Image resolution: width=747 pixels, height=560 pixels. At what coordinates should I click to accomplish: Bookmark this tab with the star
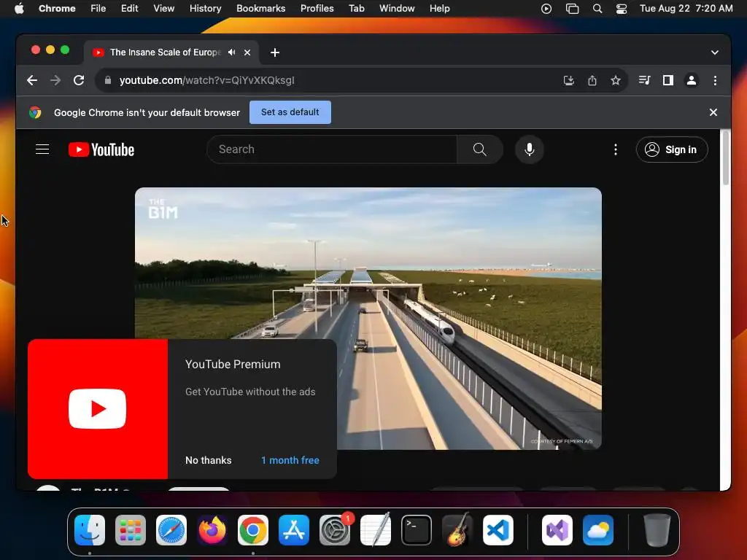(x=616, y=80)
